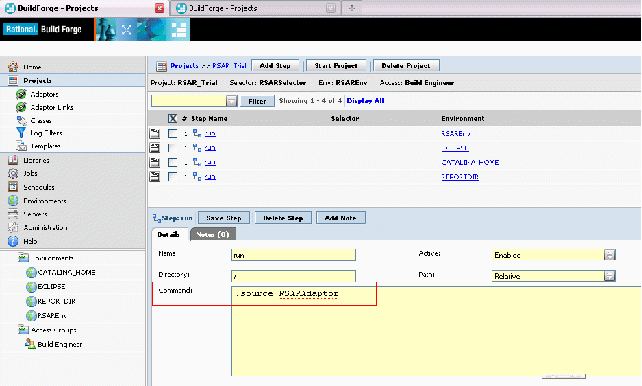Open Log Filters funnel item
The image size is (642, 386).
click(46, 133)
